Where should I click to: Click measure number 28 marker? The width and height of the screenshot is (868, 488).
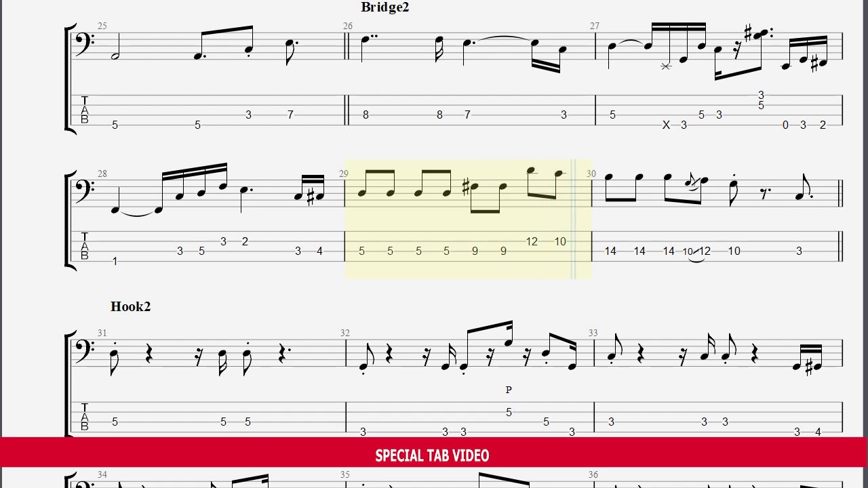click(x=102, y=174)
